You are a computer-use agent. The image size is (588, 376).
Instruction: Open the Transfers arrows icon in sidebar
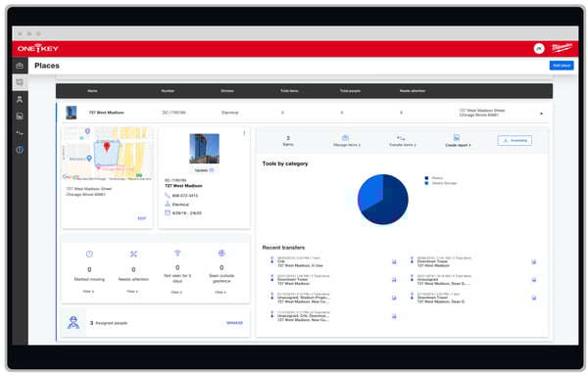click(20, 133)
